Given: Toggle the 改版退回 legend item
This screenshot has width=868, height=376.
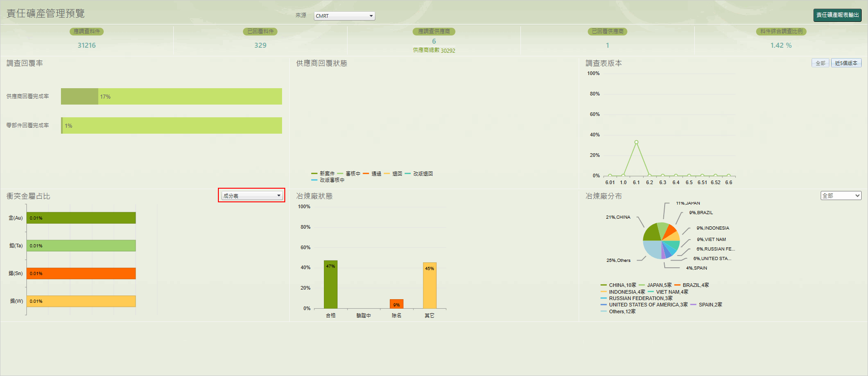Looking at the screenshot, I should pos(419,174).
